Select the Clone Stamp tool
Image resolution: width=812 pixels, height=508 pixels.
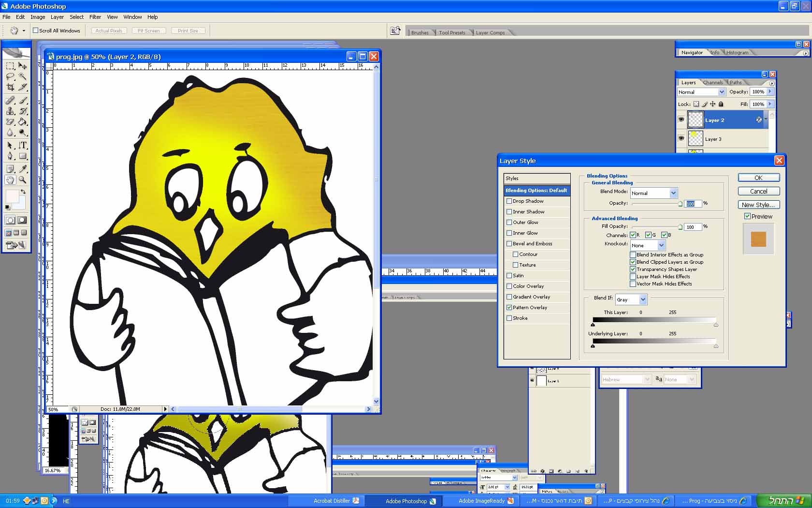pos(10,111)
